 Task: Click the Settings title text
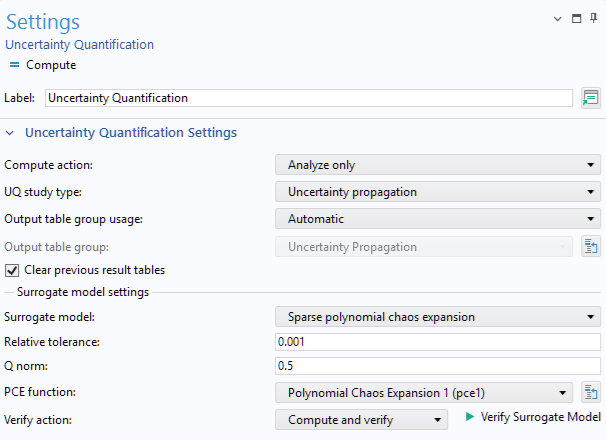pyautogui.click(x=43, y=22)
